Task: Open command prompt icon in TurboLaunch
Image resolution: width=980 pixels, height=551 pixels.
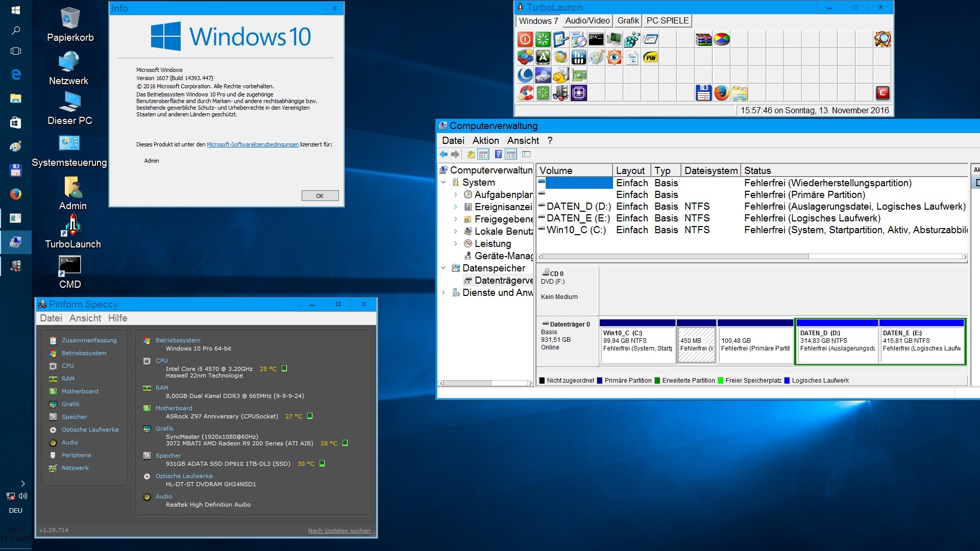Action: pyautogui.click(x=596, y=39)
